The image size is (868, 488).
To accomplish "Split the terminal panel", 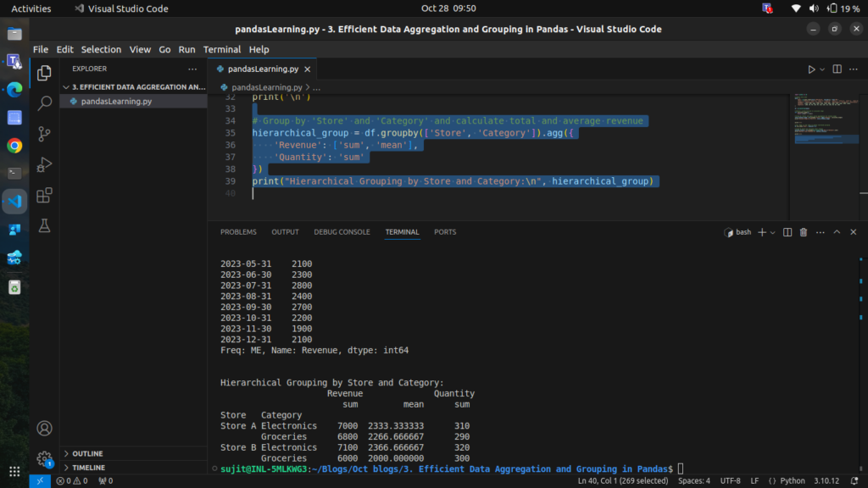I will click(787, 232).
